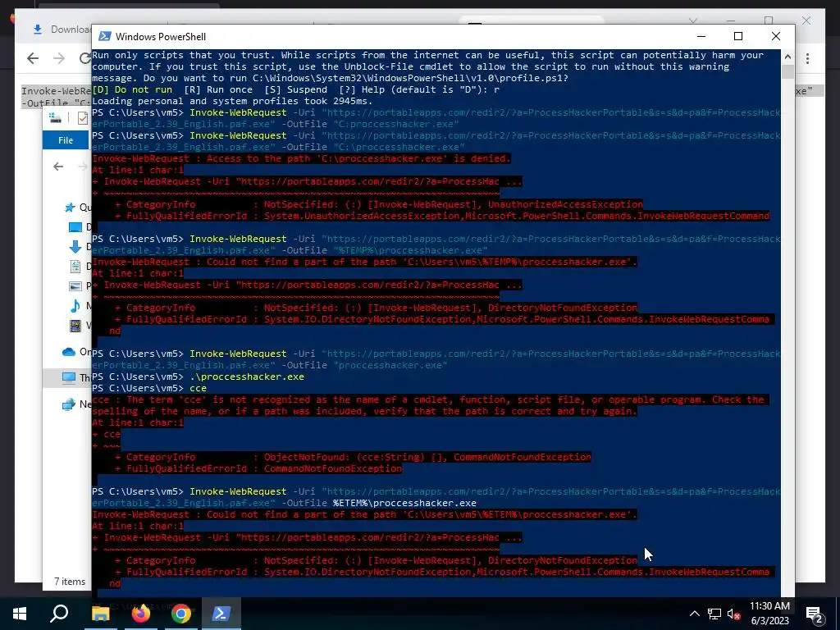Close the Chrome window behind PowerShell

tap(806, 21)
